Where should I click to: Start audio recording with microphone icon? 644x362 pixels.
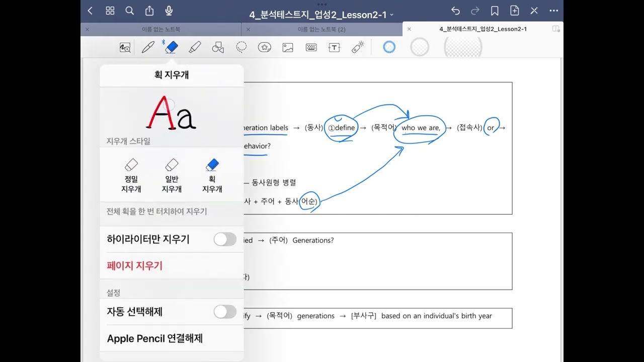click(169, 11)
